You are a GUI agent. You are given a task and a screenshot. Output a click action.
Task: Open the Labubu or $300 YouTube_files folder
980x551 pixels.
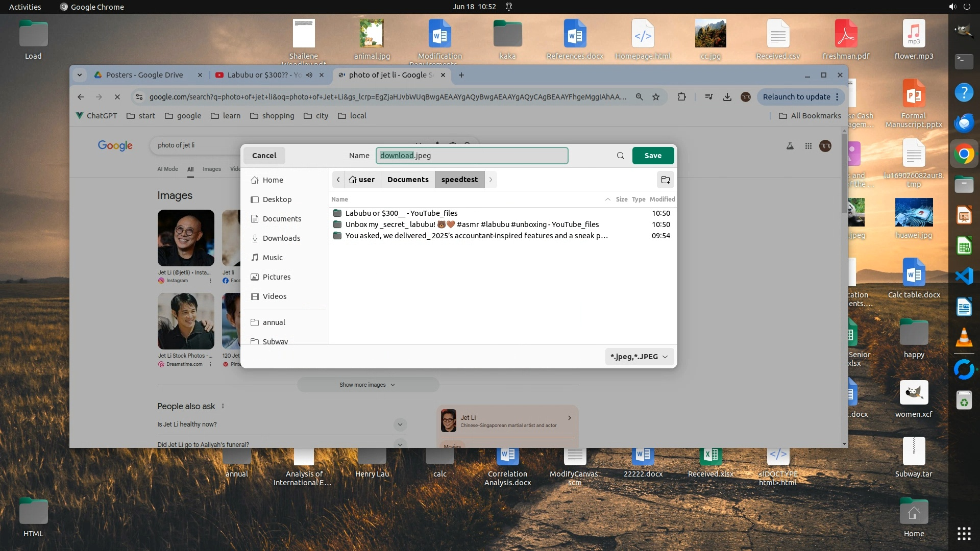point(401,213)
